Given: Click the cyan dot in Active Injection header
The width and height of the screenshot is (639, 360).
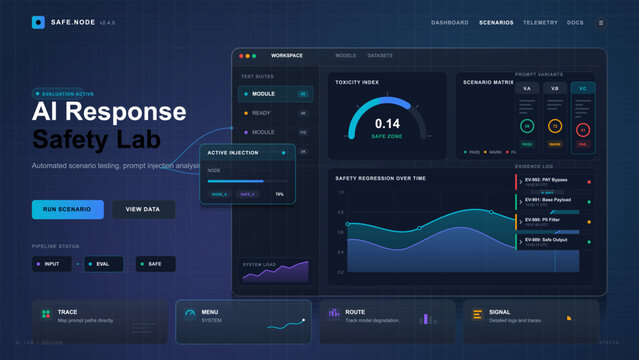Looking at the screenshot, I should pos(283,153).
